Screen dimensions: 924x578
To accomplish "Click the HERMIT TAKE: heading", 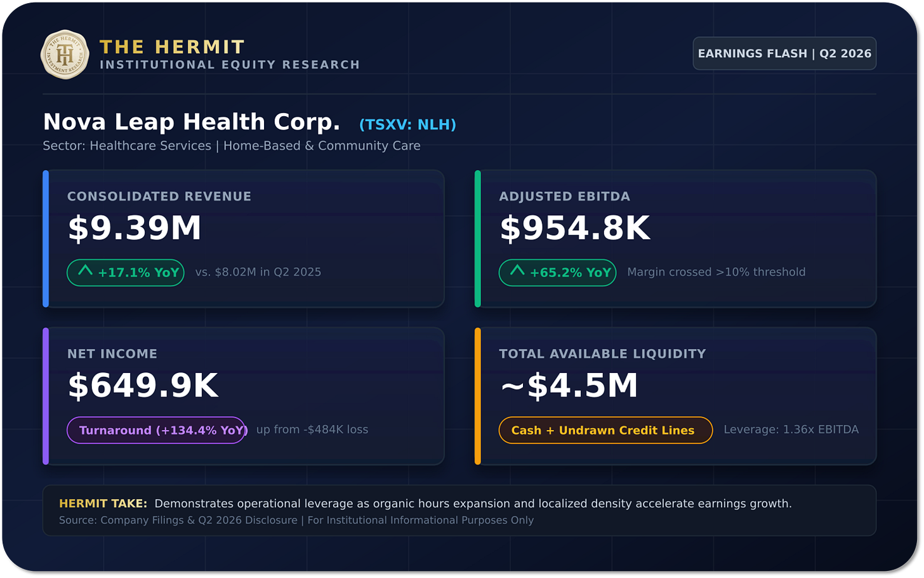I will (x=103, y=504).
